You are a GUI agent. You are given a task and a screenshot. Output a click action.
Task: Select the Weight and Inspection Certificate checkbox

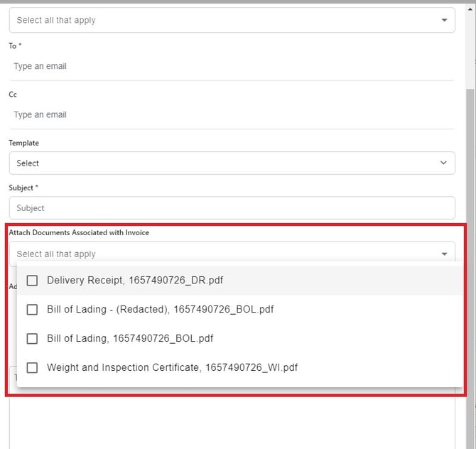(32, 367)
